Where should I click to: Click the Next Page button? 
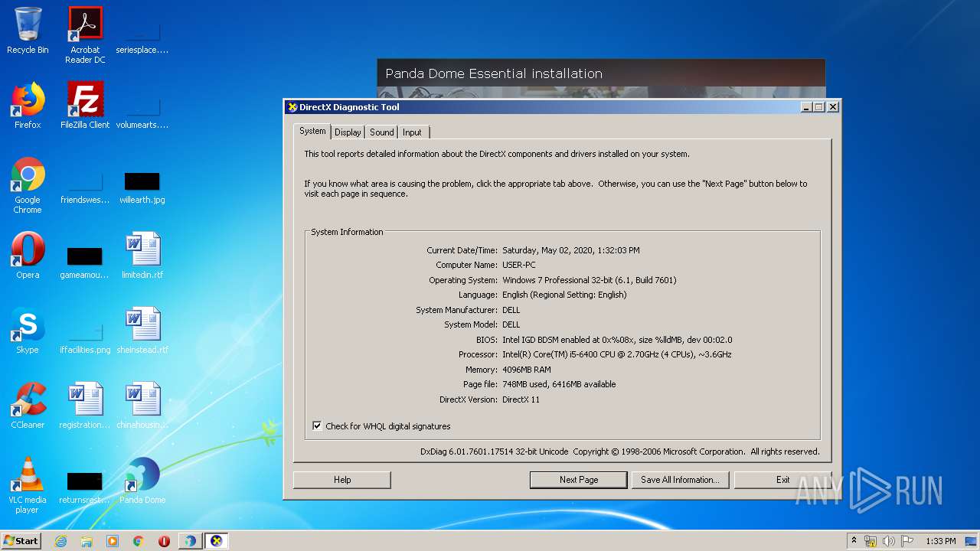tap(579, 480)
